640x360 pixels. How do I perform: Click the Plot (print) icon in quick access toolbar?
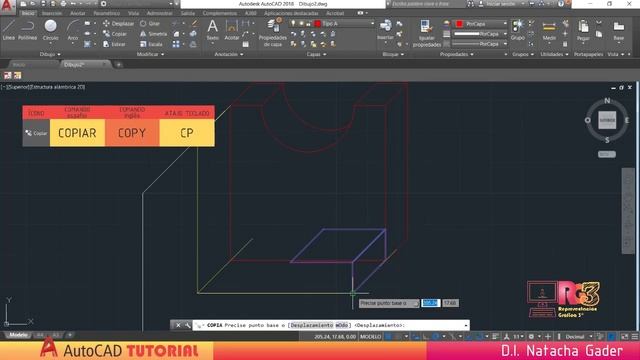click(x=63, y=4)
